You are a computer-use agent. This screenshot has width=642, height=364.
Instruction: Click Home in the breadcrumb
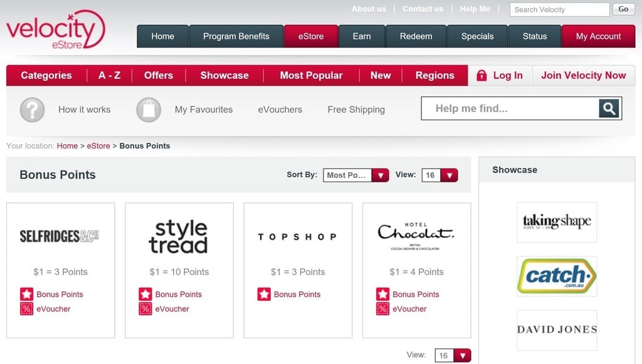pos(67,146)
